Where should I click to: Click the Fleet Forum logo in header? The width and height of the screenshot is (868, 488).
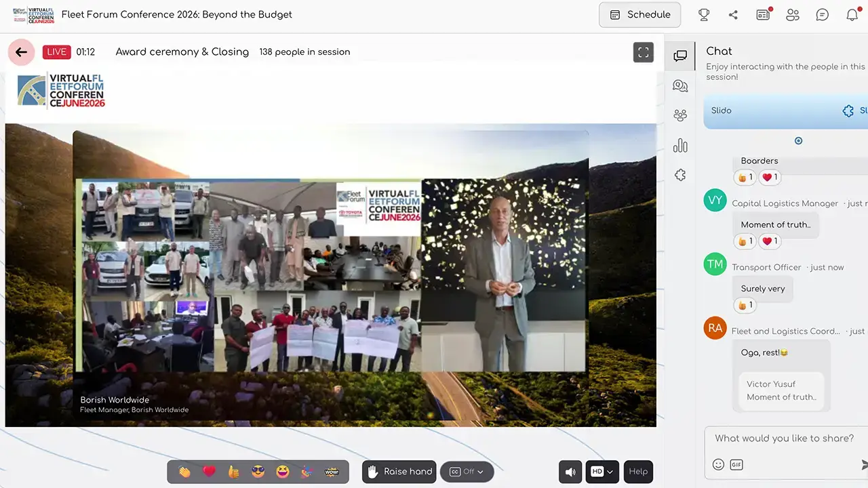click(33, 14)
